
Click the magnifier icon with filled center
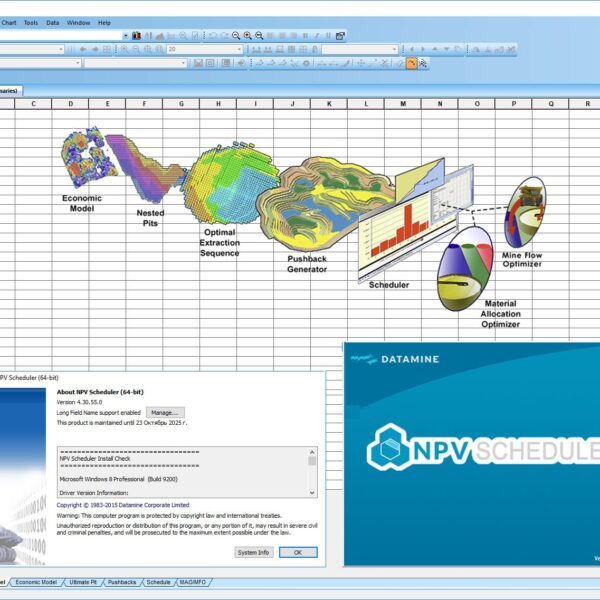248,36
